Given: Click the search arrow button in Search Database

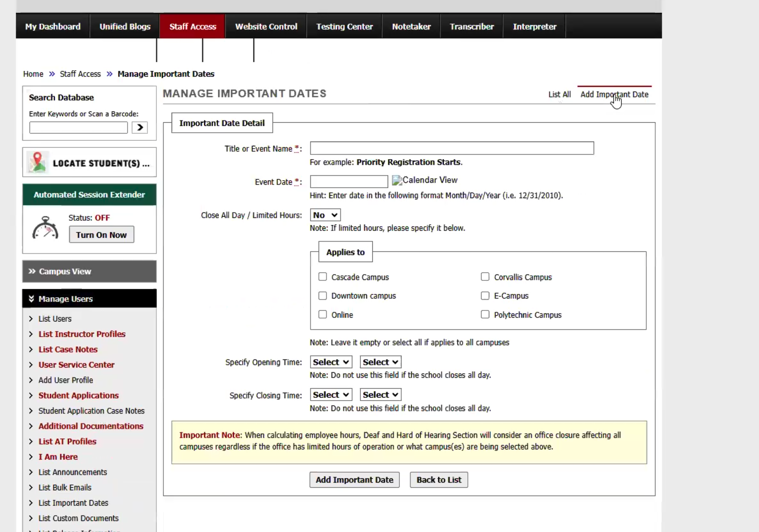Looking at the screenshot, I should click(x=139, y=128).
